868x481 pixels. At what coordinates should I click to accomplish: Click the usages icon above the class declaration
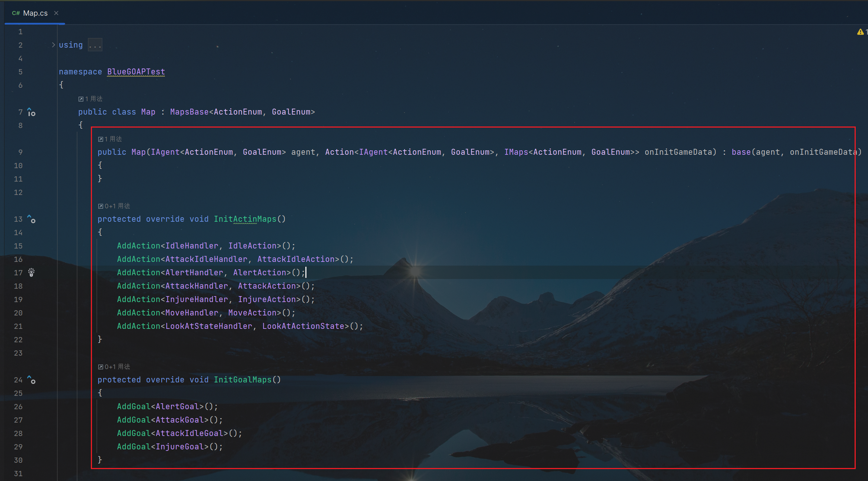point(81,99)
